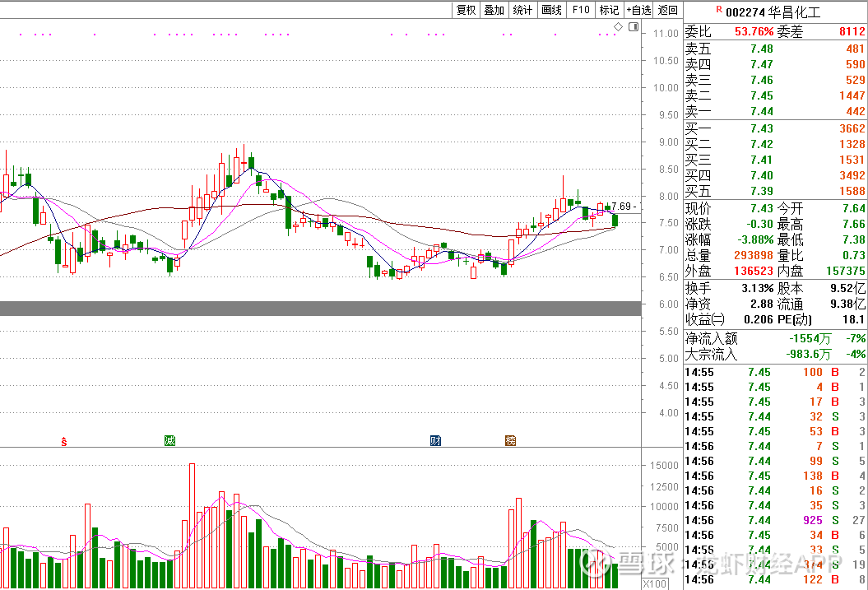The image size is (868, 590).
Task: Open the 统计 statistics tool
Action: pos(522,10)
